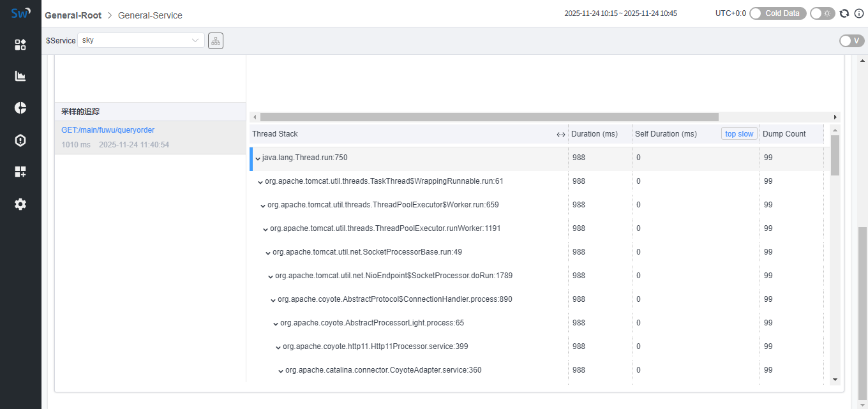Click the horizontal scrollbar above the thread stack
868x409 pixels.
point(489,117)
